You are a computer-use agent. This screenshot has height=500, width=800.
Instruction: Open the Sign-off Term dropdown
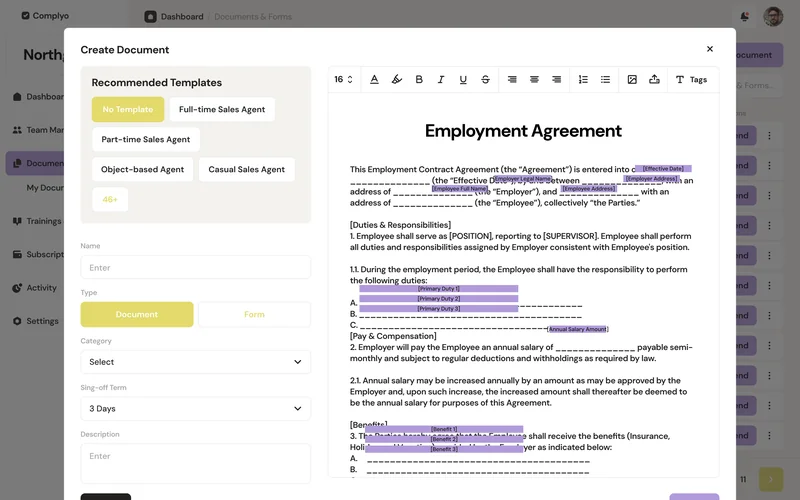195,409
